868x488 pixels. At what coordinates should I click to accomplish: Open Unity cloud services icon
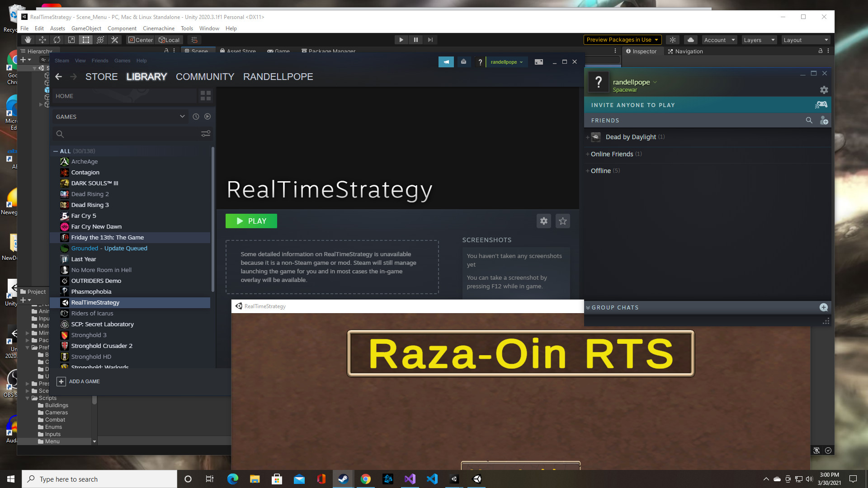pyautogui.click(x=690, y=40)
